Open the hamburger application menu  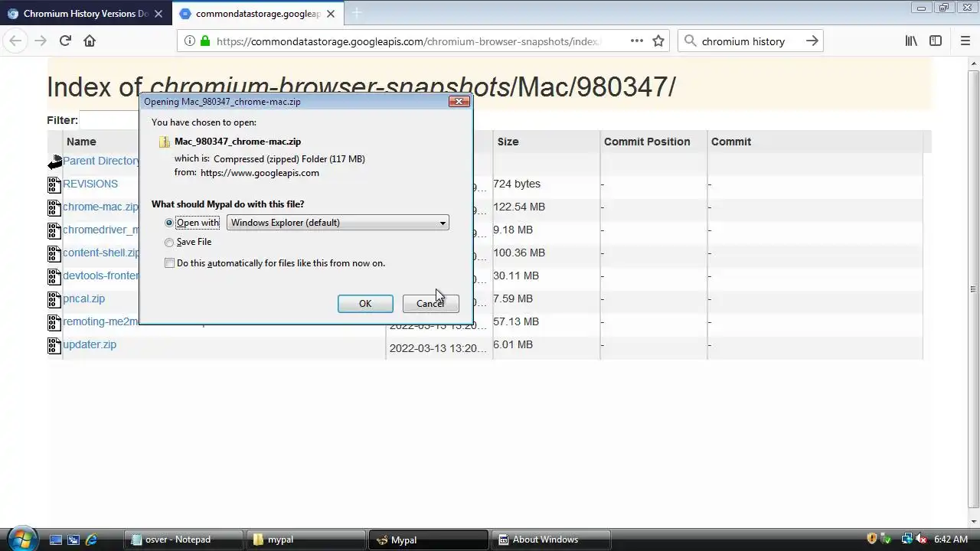pyautogui.click(x=965, y=41)
